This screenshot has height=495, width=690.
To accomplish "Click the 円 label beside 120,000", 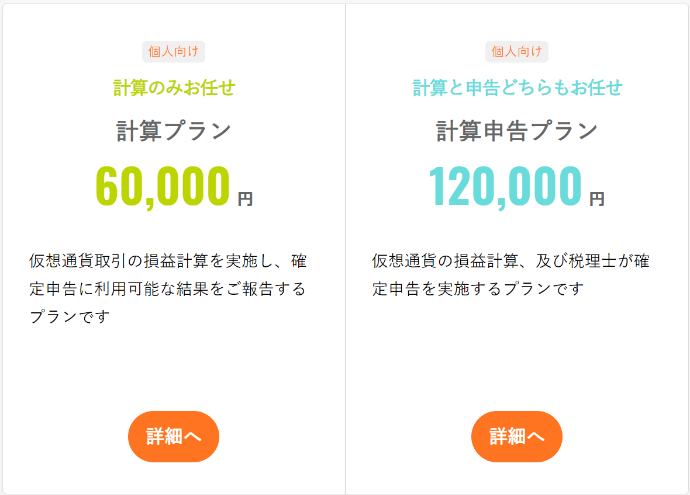I will click(597, 199).
